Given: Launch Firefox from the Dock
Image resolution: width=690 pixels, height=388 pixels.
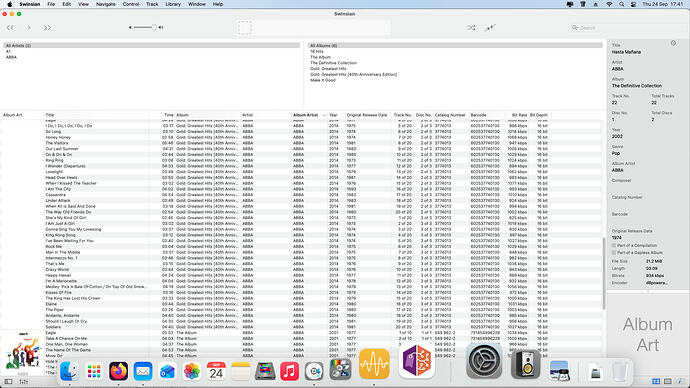Looking at the screenshot, I should coord(118,371).
